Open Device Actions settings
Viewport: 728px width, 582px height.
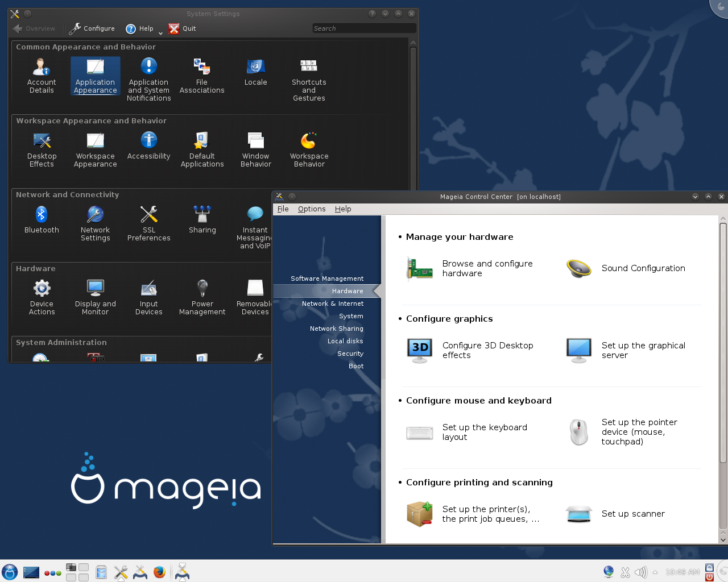pyautogui.click(x=42, y=297)
